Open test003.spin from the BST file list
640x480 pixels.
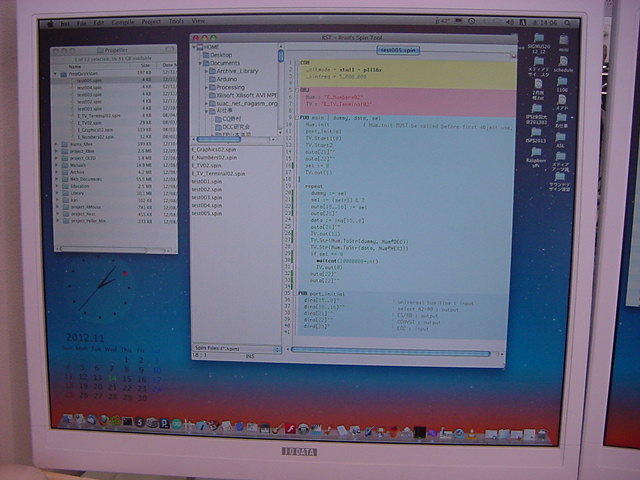click(x=206, y=197)
